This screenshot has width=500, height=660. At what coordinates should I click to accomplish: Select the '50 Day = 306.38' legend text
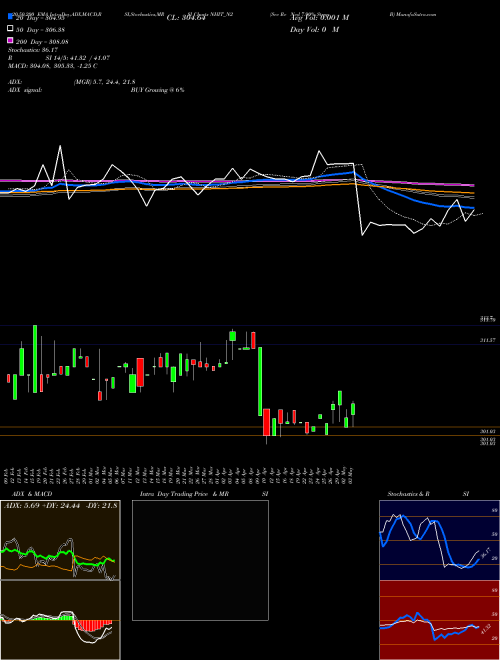(x=40, y=29)
